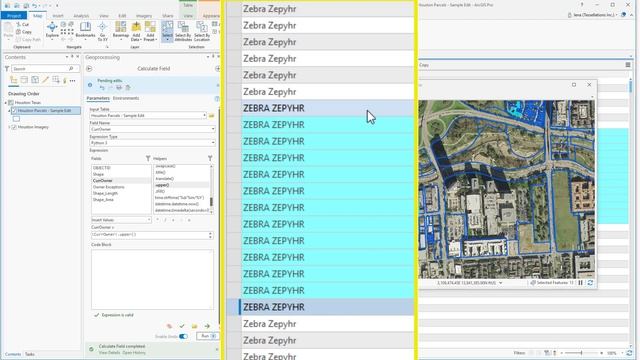Open map coordinates display dropdown
The width and height of the screenshot is (640, 360).
[x=500, y=282]
